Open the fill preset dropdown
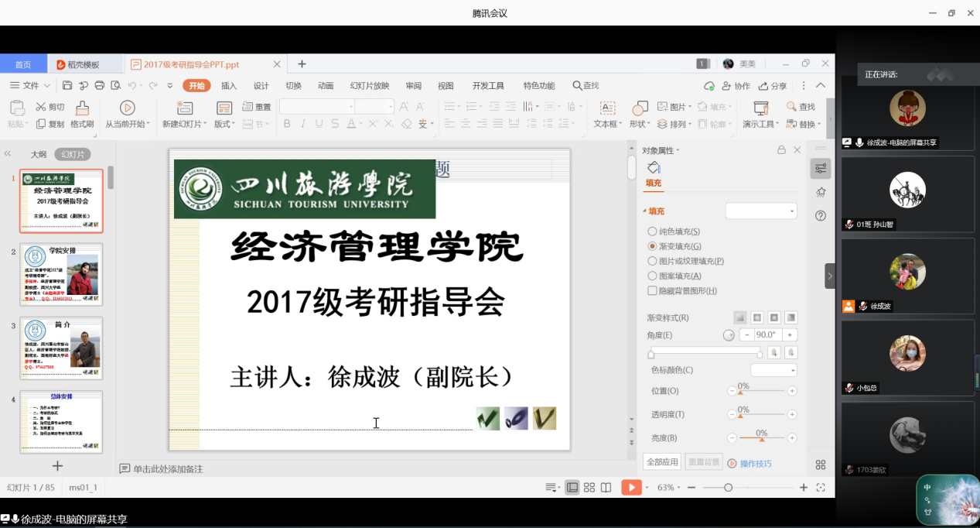 pos(761,211)
